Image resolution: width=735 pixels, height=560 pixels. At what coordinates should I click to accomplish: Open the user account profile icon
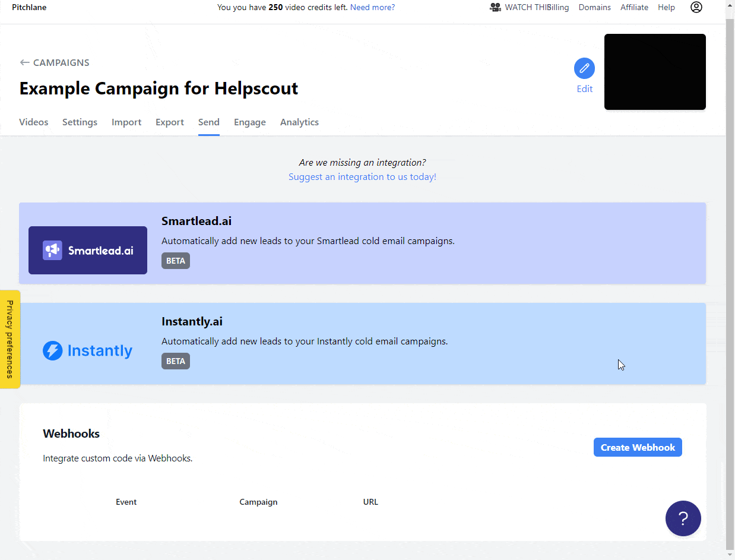coord(696,7)
